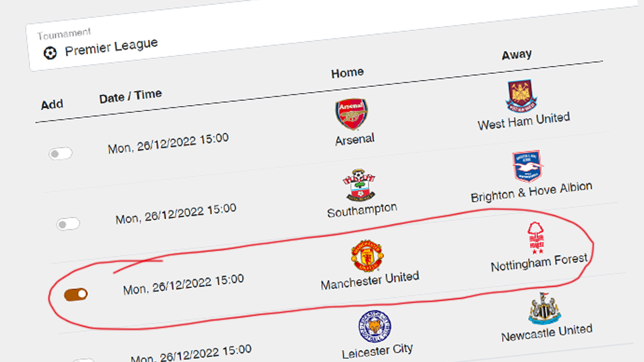This screenshot has height=362, width=644.
Task: Click the Nottingham Forest team name
Action: click(x=539, y=262)
